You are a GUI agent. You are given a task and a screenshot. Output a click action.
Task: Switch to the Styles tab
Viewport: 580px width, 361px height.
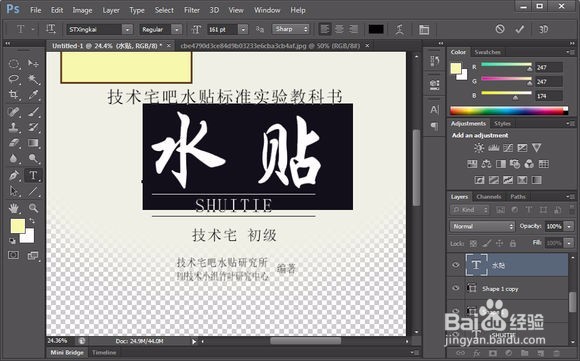pyautogui.click(x=502, y=124)
